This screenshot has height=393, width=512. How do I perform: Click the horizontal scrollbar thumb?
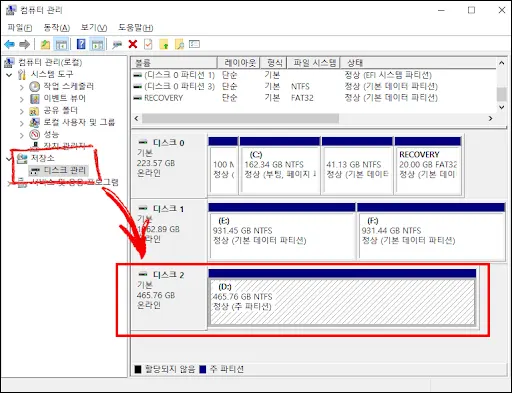240,118
